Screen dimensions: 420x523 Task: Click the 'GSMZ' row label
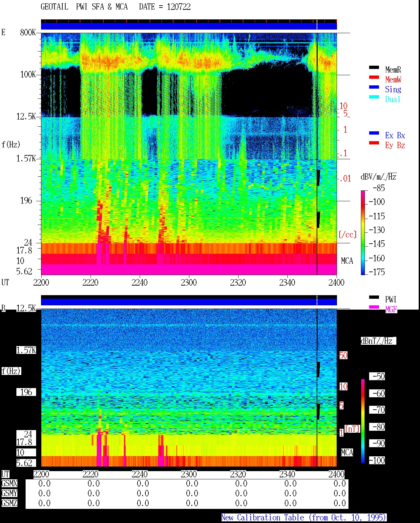[9, 503]
